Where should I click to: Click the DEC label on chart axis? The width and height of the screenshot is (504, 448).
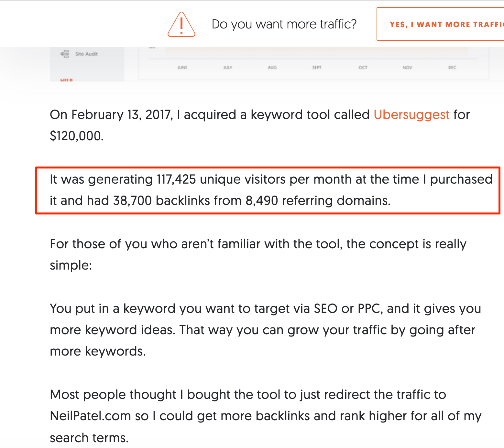(452, 68)
